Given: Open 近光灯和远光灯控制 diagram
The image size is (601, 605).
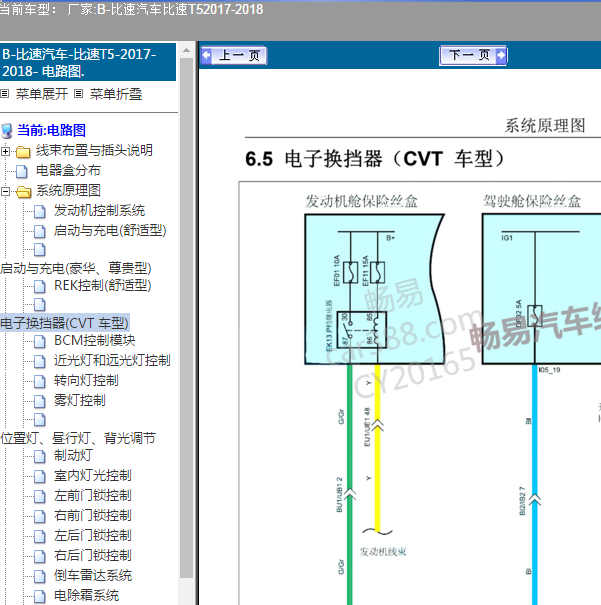Looking at the screenshot, I should [112, 360].
